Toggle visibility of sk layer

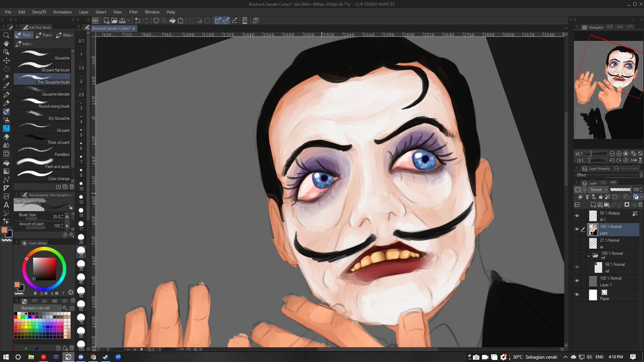point(577,243)
